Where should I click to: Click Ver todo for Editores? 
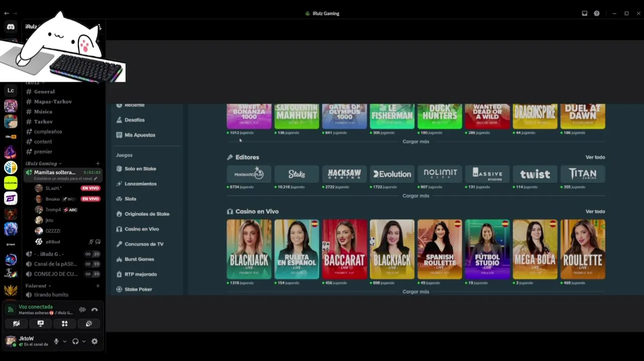(x=595, y=157)
